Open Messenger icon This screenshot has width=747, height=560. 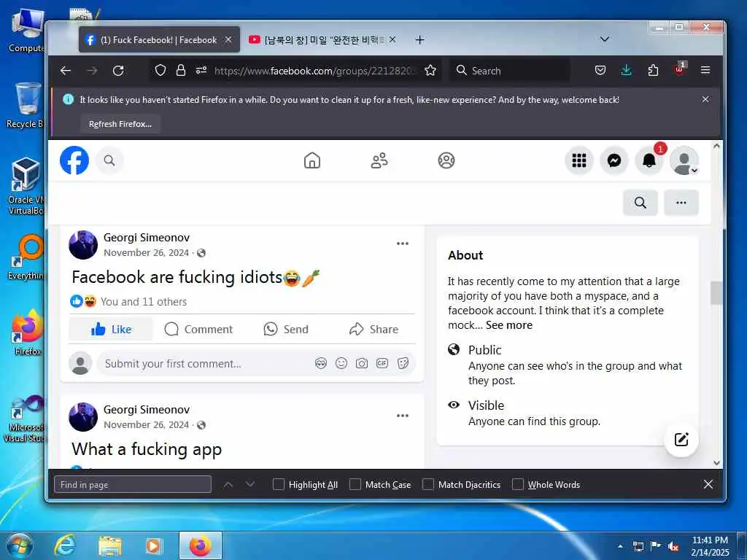pyautogui.click(x=614, y=160)
